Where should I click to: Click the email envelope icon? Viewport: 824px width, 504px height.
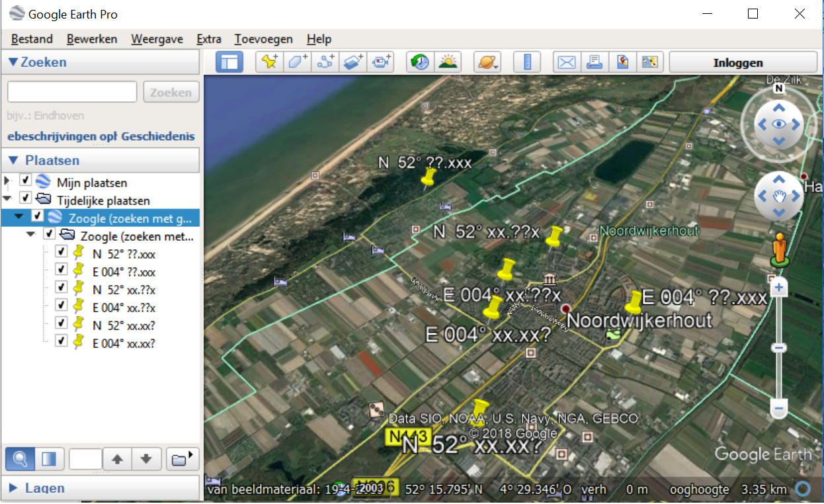tap(567, 62)
